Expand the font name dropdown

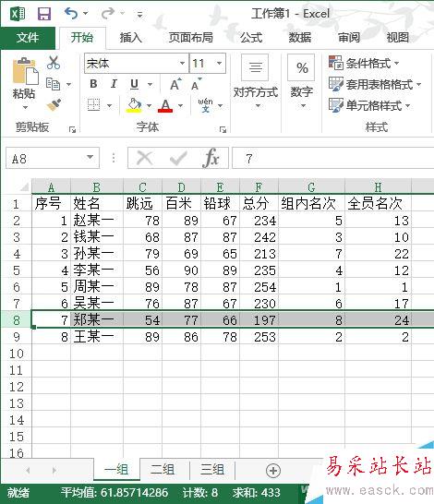(182, 63)
